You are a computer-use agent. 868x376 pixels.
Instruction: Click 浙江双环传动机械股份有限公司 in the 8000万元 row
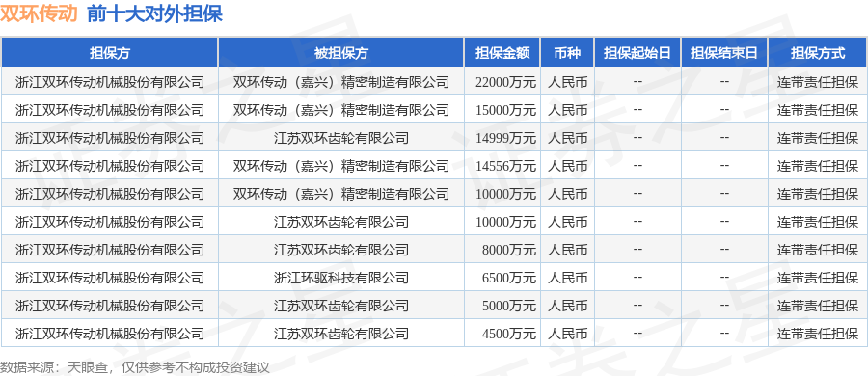[x=110, y=250]
